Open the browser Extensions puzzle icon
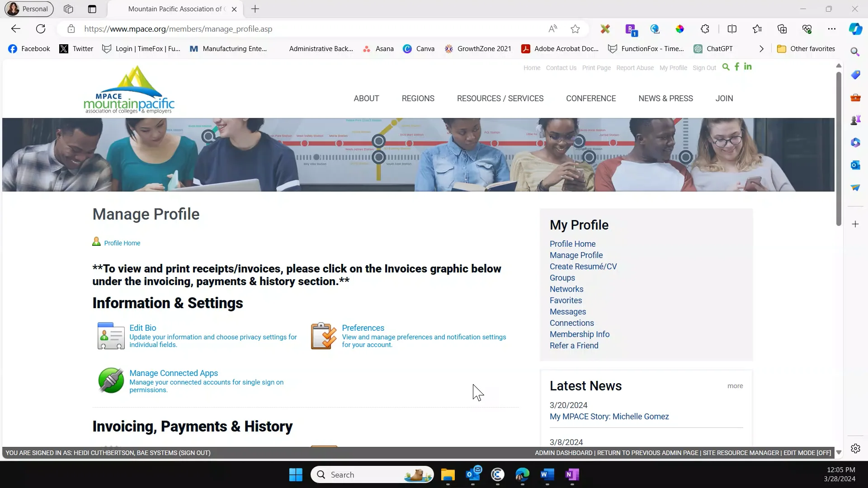Viewport: 868px width, 488px height. (705, 29)
